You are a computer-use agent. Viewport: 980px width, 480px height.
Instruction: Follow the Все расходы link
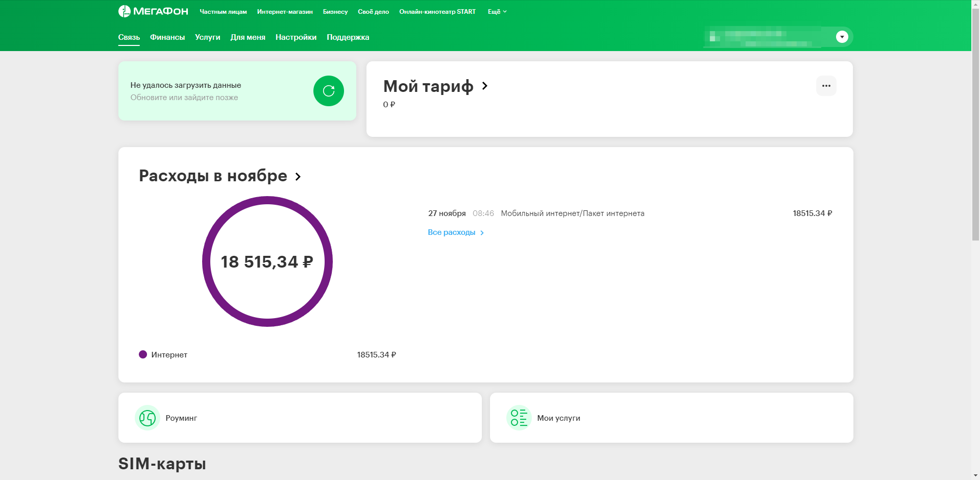456,232
